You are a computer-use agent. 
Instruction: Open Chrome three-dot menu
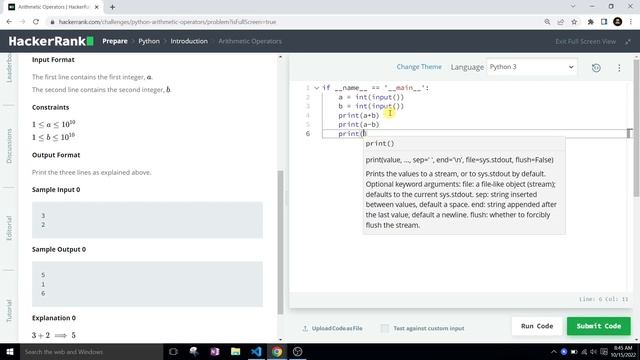click(631, 22)
